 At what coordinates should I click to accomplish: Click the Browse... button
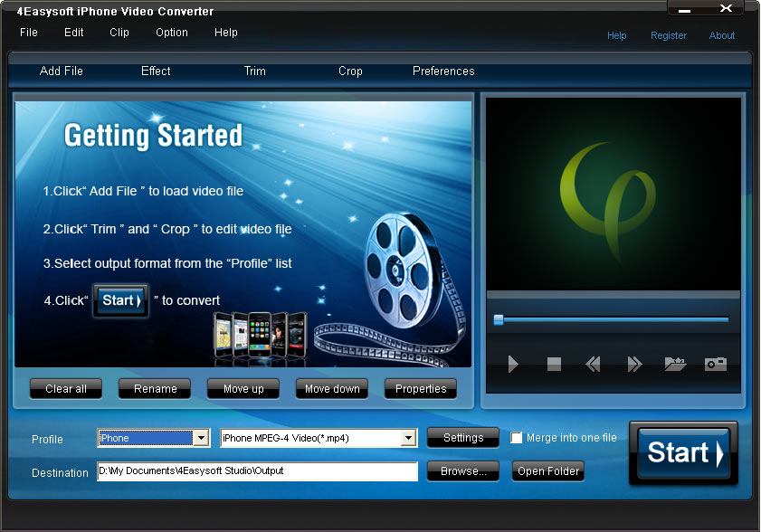point(463,471)
